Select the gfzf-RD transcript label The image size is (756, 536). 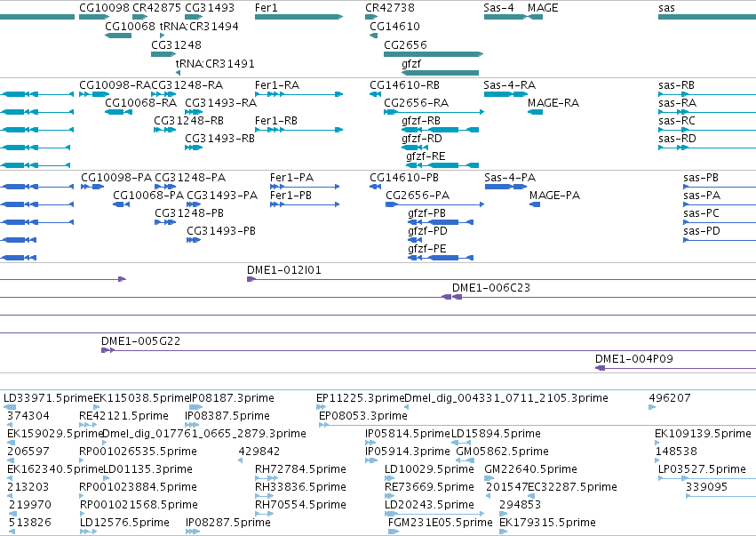pyautogui.click(x=422, y=139)
